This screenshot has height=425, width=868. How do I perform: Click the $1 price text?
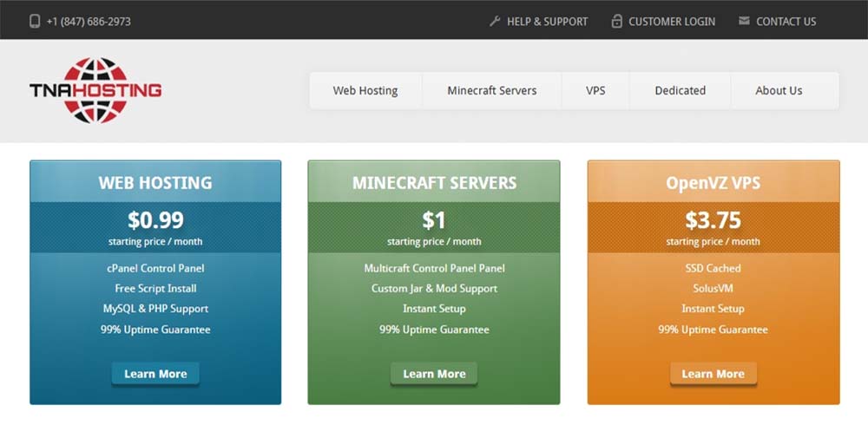(434, 220)
